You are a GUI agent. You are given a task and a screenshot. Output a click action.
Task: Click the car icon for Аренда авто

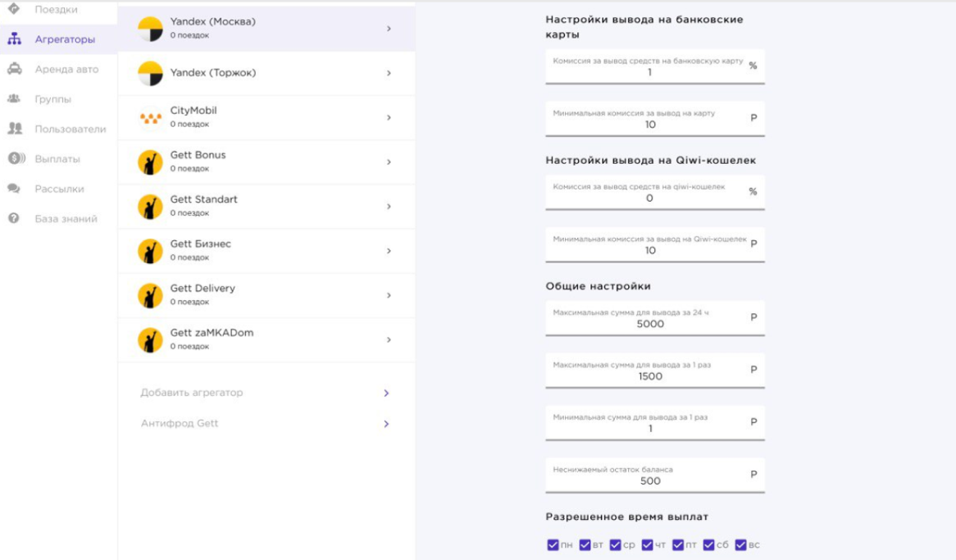point(14,69)
